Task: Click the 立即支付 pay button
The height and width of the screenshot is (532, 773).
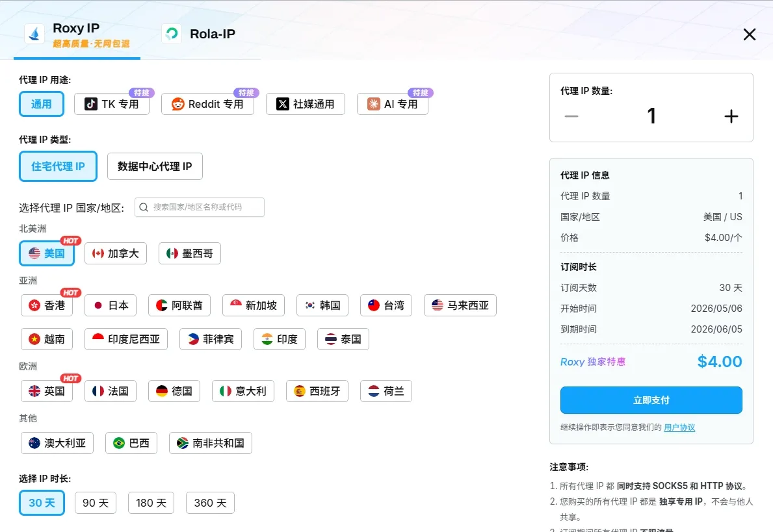Action: 651,400
